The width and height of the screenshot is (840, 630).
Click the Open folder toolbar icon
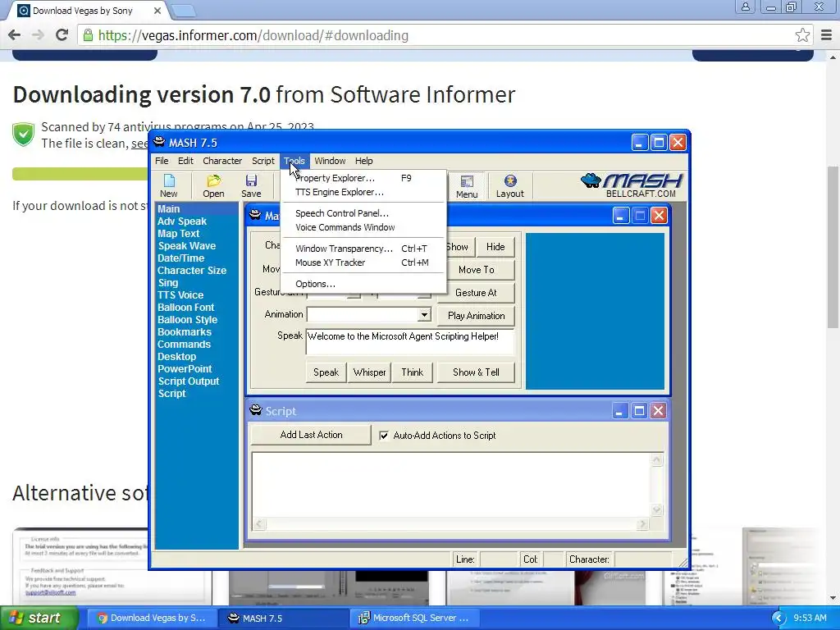[x=213, y=186]
